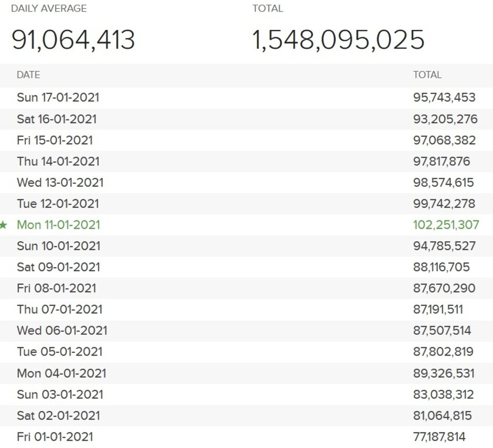Click the Fri 15-01-2021 date
The image size is (493, 448).
[55, 140]
